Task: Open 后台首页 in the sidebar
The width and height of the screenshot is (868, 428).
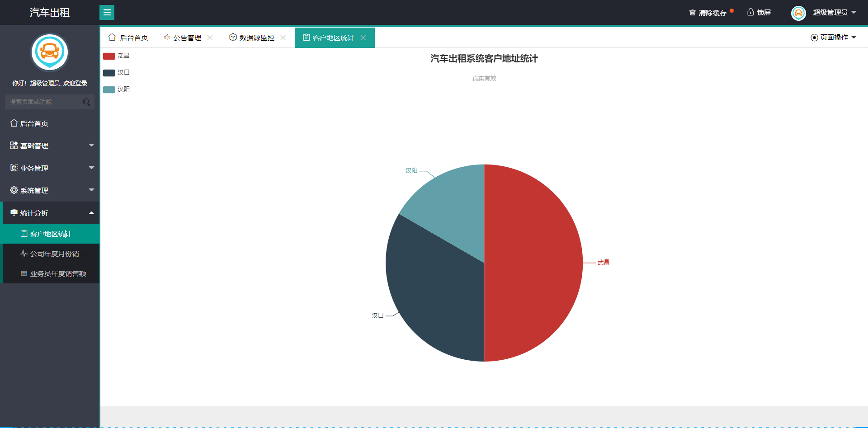Action: tap(50, 123)
